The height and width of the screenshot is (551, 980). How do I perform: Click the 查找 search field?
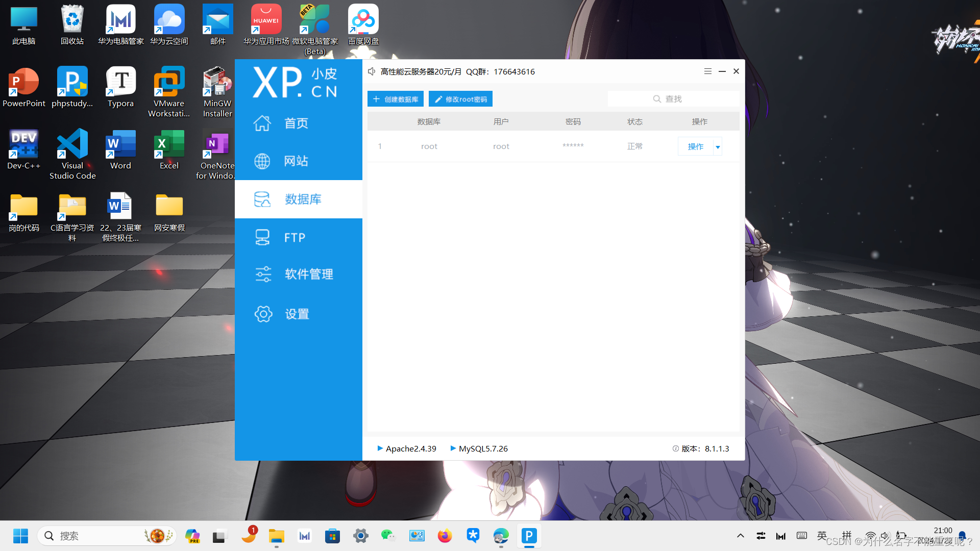673,99
